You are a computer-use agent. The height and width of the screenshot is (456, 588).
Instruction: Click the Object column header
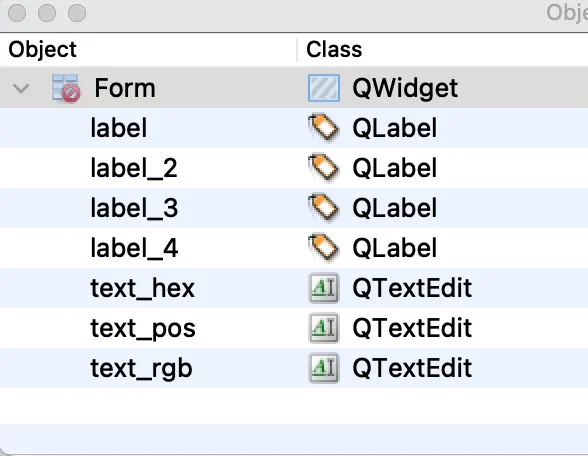(42, 50)
